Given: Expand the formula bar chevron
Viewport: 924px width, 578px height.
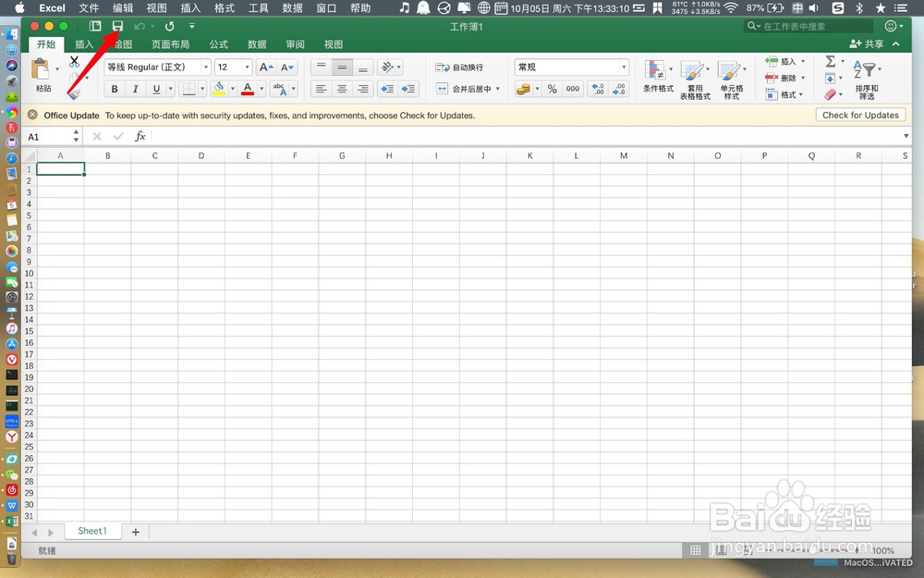Looking at the screenshot, I should click(906, 136).
